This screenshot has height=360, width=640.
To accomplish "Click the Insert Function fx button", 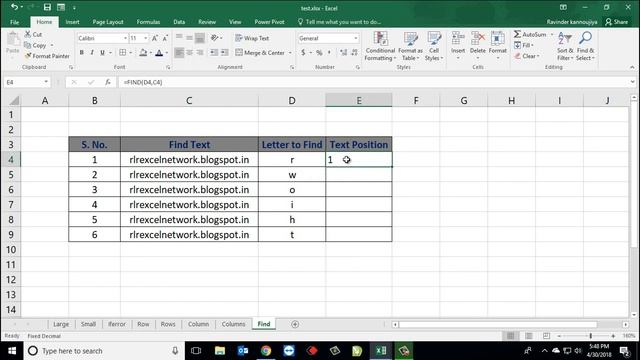I will click(x=108, y=82).
